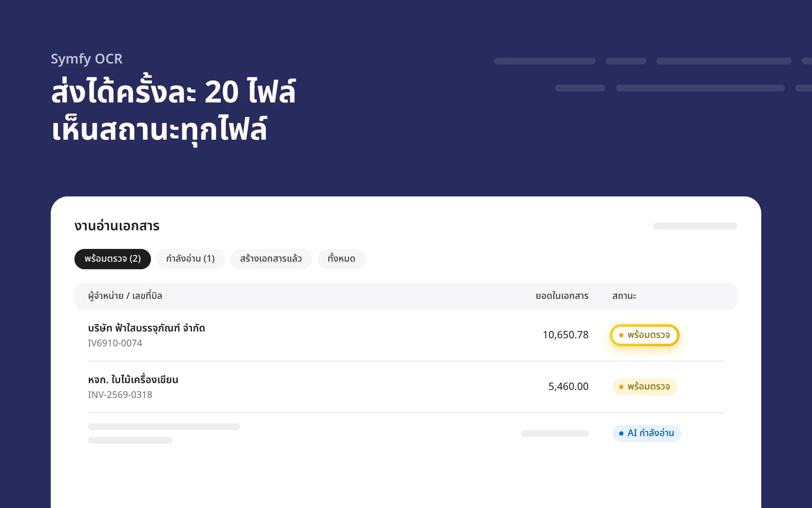Click the งานอ่านเอกสาร panel title

117,226
